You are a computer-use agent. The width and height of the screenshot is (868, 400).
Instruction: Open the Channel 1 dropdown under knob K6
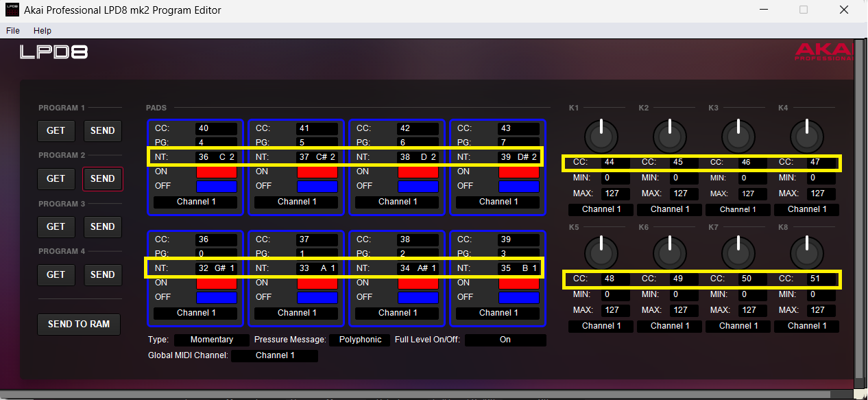coord(669,326)
